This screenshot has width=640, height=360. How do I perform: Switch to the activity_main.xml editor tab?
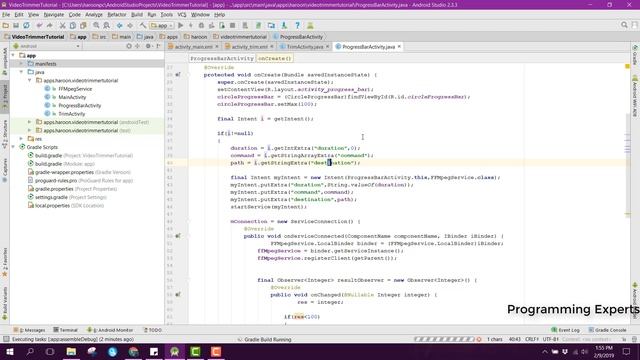point(193,47)
